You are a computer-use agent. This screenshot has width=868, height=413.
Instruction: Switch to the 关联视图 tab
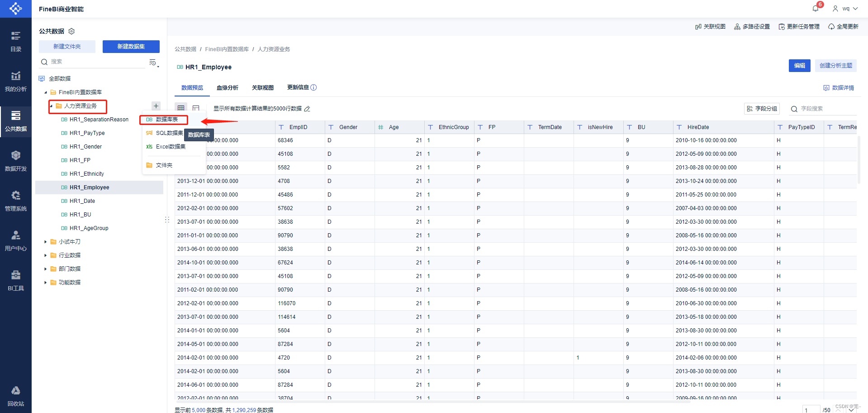[x=263, y=88]
